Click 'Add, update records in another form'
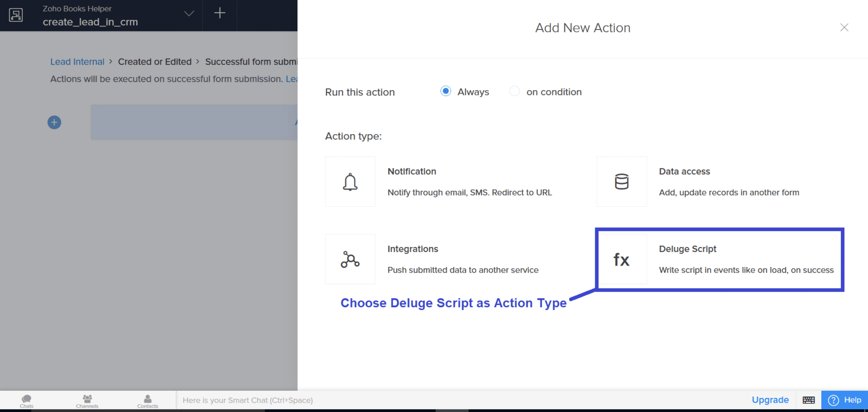The image size is (868, 412). [729, 193]
